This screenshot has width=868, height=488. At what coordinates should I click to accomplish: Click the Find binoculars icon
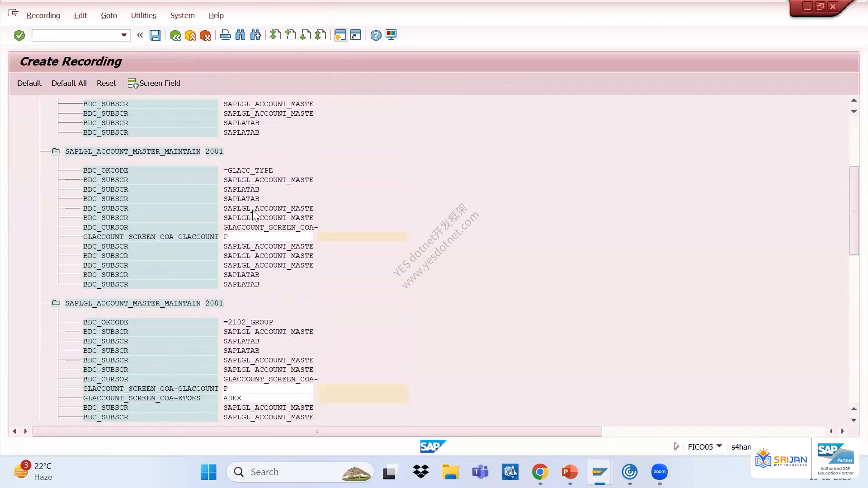241,35
